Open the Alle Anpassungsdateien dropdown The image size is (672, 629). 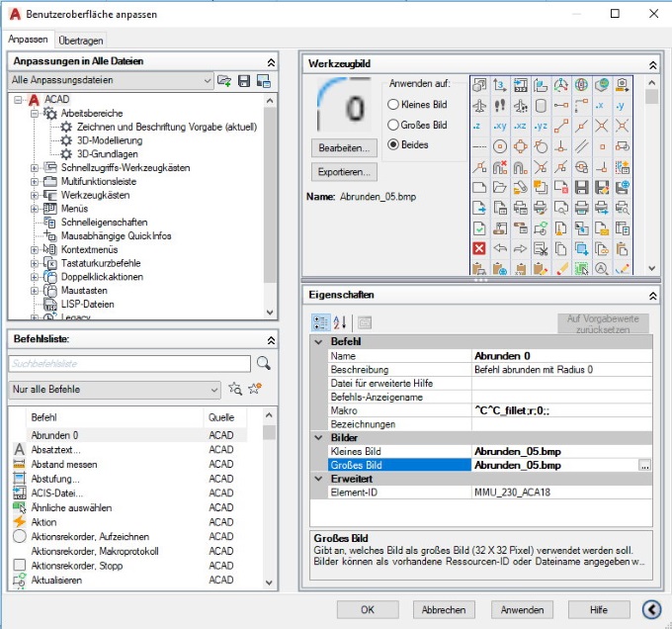(x=207, y=80)
